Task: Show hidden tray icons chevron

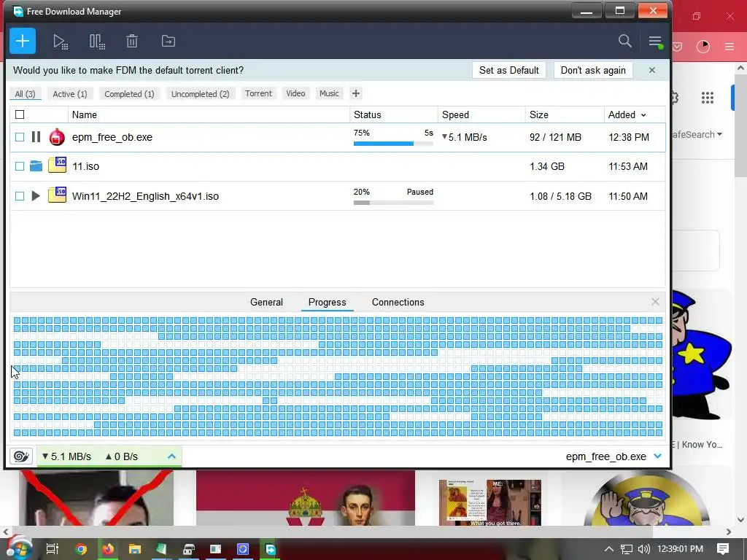Action: tap(609, 549)
